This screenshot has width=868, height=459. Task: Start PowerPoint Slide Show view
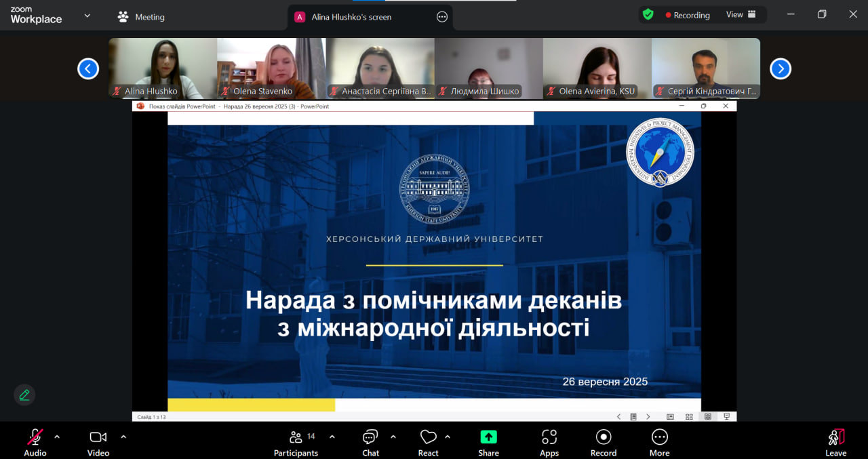(x=726, y=417)
